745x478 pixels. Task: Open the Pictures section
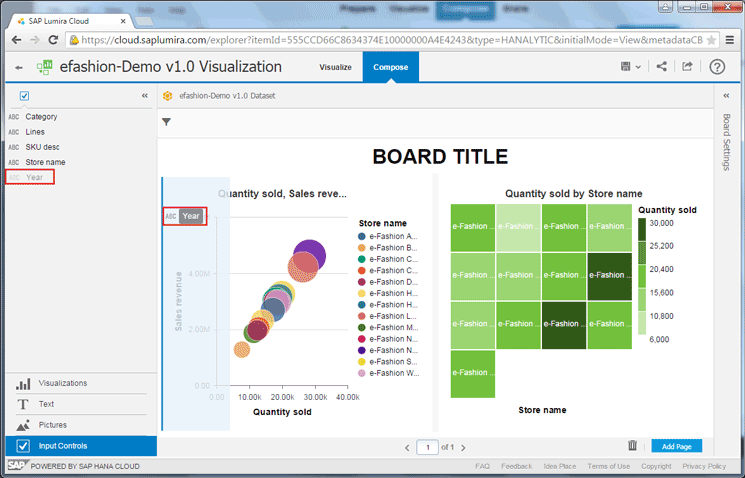coord(81,425)
